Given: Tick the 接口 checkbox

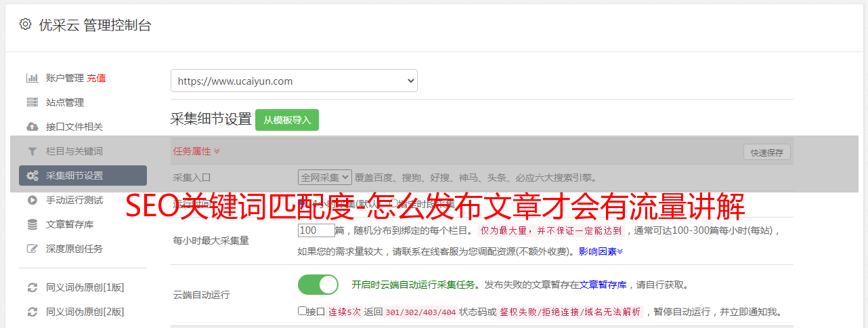Looking at the screenshot, I should pos(302,311).
